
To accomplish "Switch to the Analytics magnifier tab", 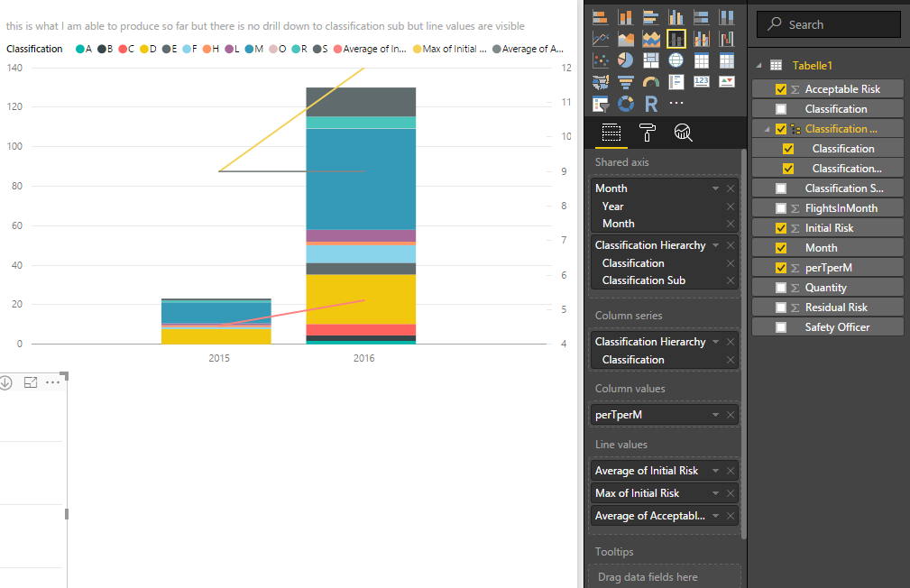I will [x=683, y=133].
